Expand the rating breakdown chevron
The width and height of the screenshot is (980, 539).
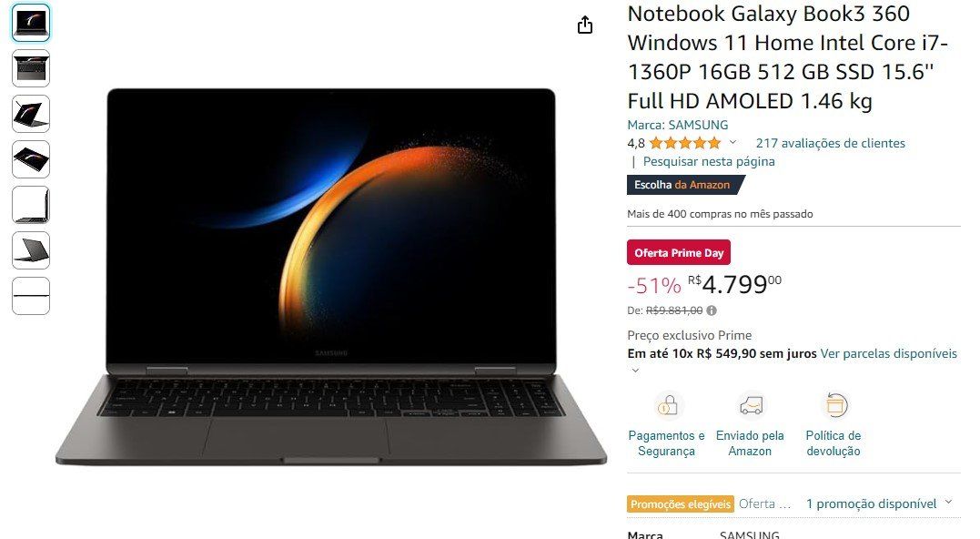click(x=732, y=143)
